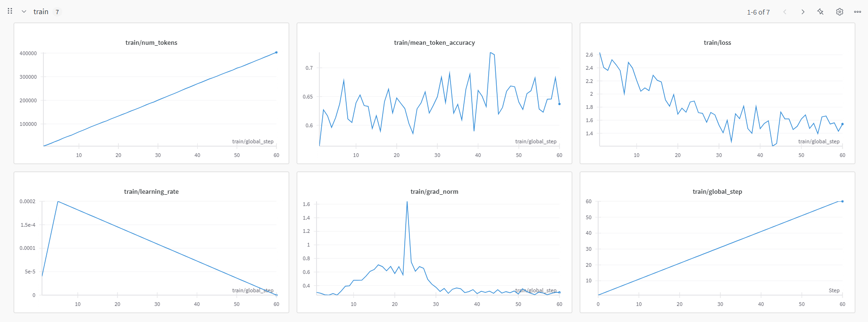Screen dimensions: 868x322
Task: Click the train/loss chart title
Action: pyautogui.click(x=718, y=42)
